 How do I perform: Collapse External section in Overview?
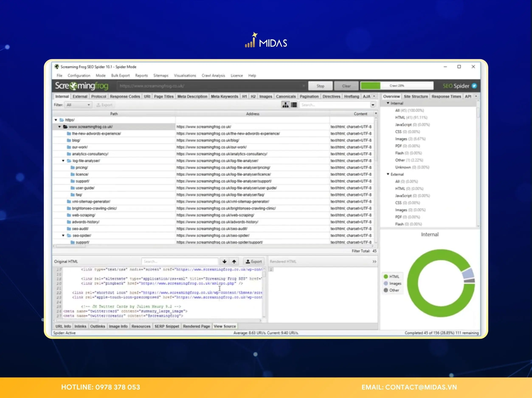(x=388, y=174)
